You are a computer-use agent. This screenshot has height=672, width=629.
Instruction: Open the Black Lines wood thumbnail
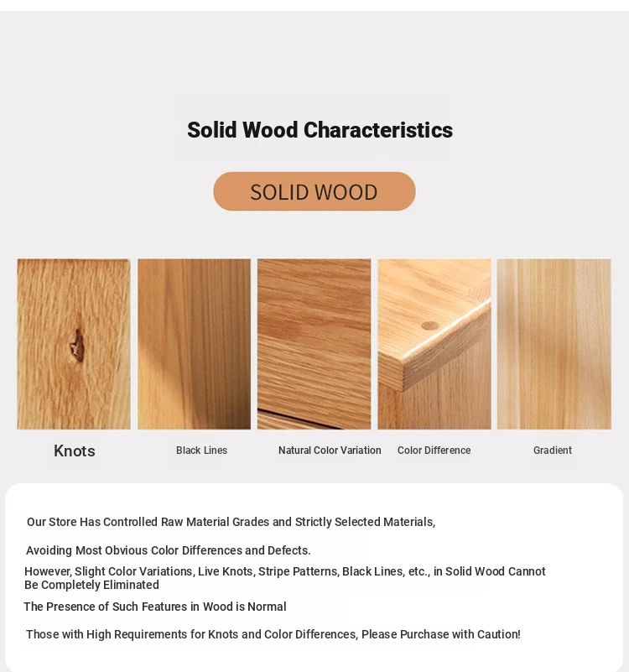point(194,344)
